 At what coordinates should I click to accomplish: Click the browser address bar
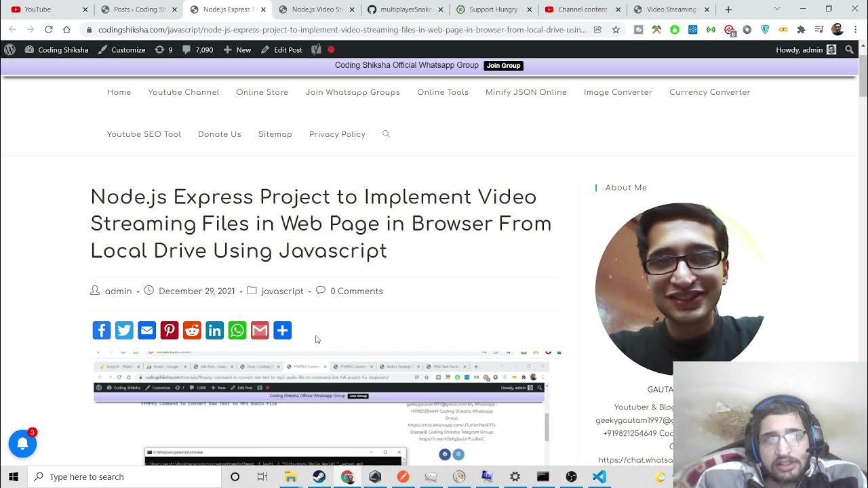coord(339,30)
